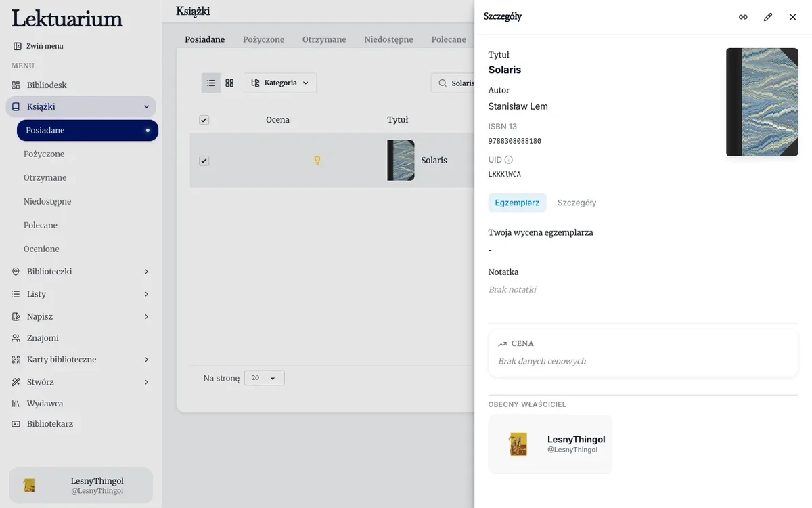The width and height of the screenshot is (812, 508).
Task: Expand the Biblioteczki section
Action: 147,272
